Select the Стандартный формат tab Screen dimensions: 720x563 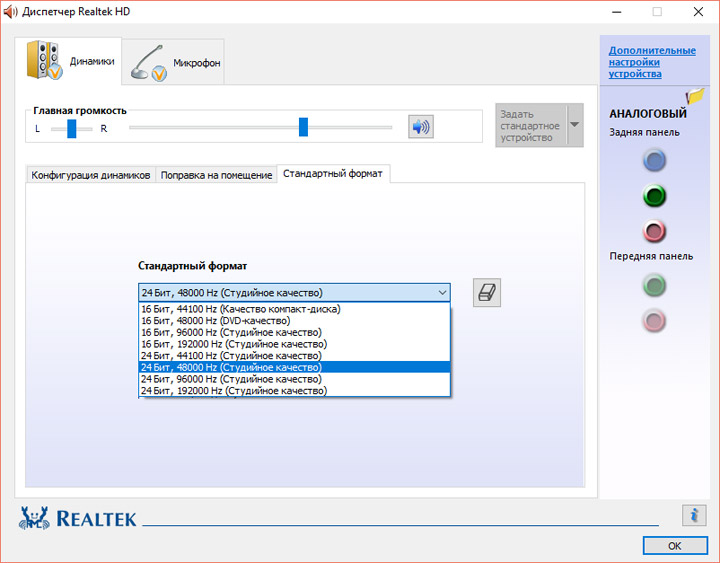tap(333, 174)
